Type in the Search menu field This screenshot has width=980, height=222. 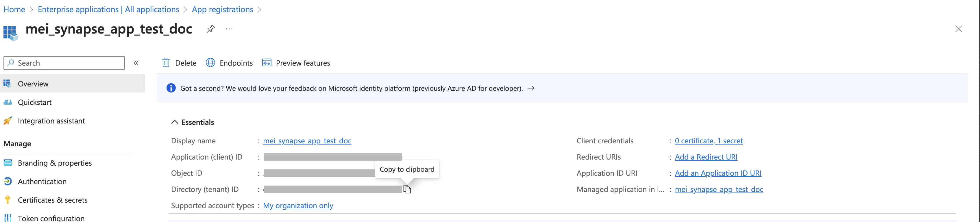pos(69,63)
